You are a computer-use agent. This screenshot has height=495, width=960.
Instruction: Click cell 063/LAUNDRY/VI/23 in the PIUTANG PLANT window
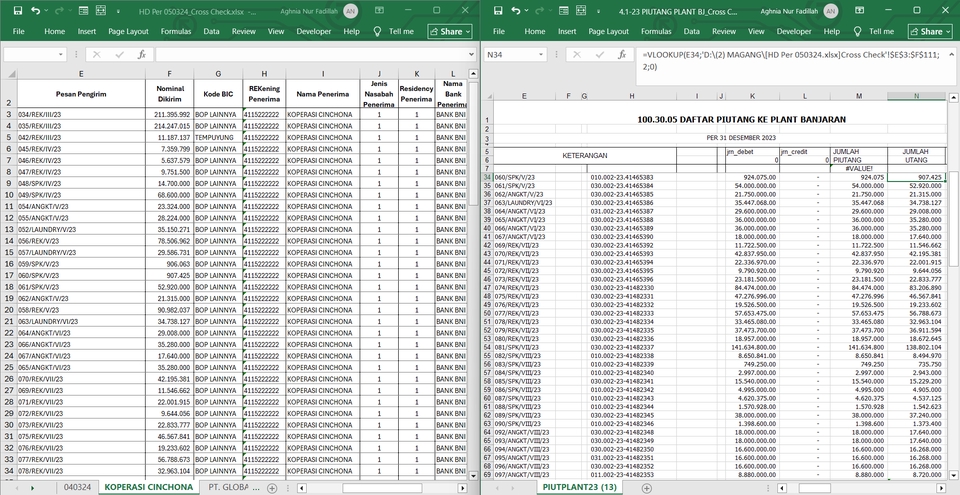(522, 203)
